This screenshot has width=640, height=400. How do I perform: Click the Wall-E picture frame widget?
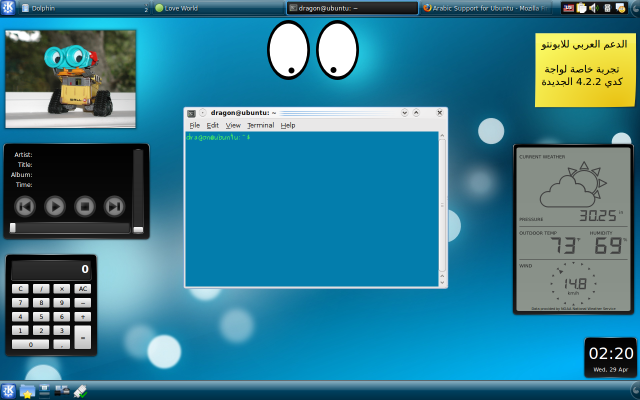[x=70, y=79]
